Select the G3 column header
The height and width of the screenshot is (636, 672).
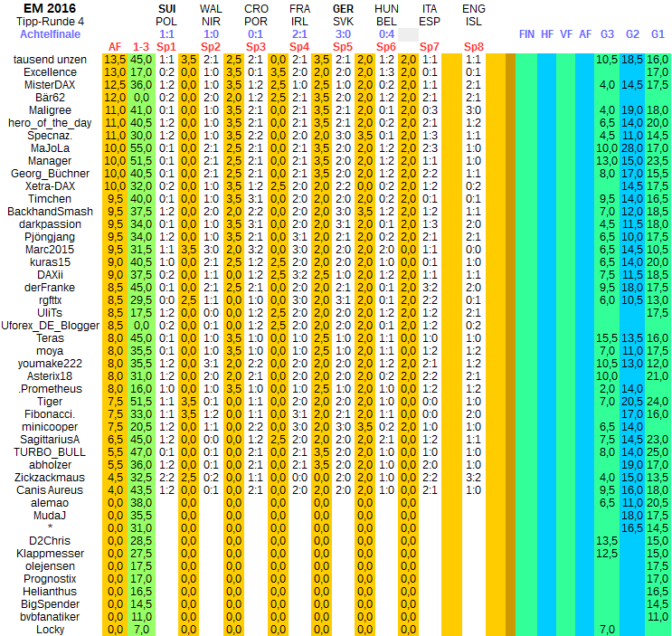(x=607, y=33)
